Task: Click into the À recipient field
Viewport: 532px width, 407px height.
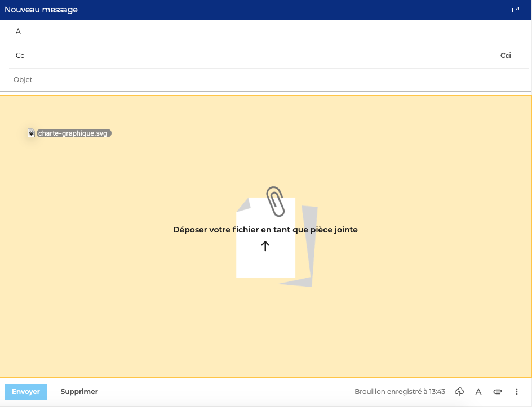Action: (x=269, y=32)
